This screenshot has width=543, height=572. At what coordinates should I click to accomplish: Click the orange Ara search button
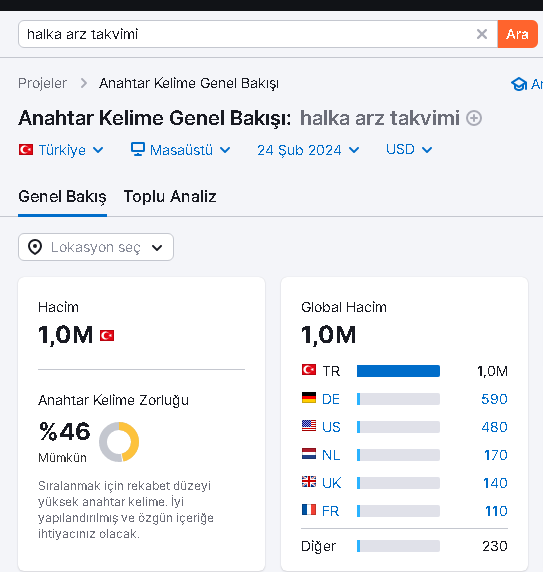(517, 34)
